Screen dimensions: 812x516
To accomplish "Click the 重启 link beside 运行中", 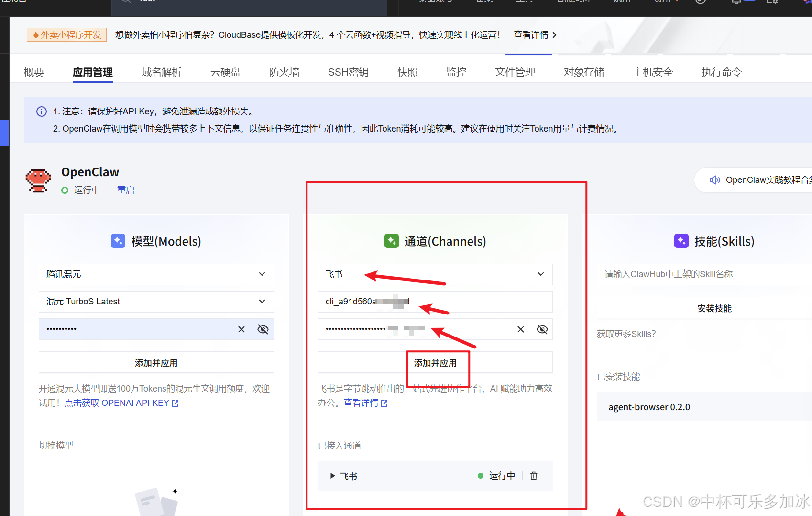I will tap(126, 190).
